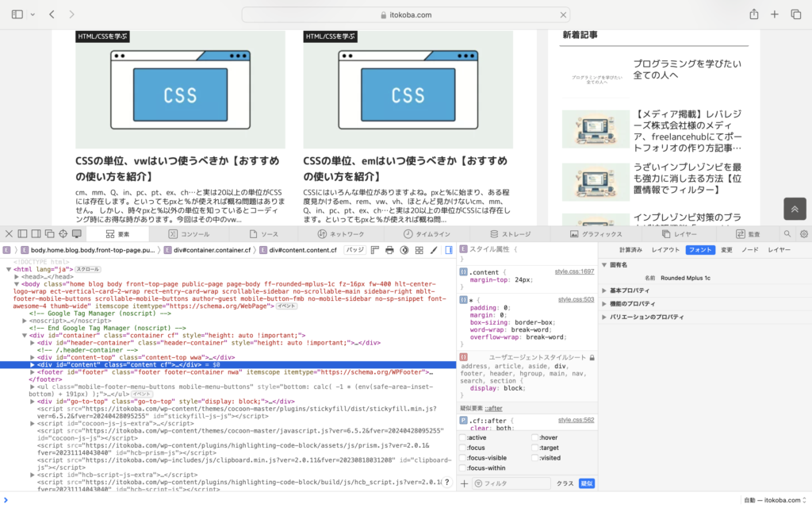
Task: Expand the 機能のプロパティ section
Action: click(x=604, y=304)
